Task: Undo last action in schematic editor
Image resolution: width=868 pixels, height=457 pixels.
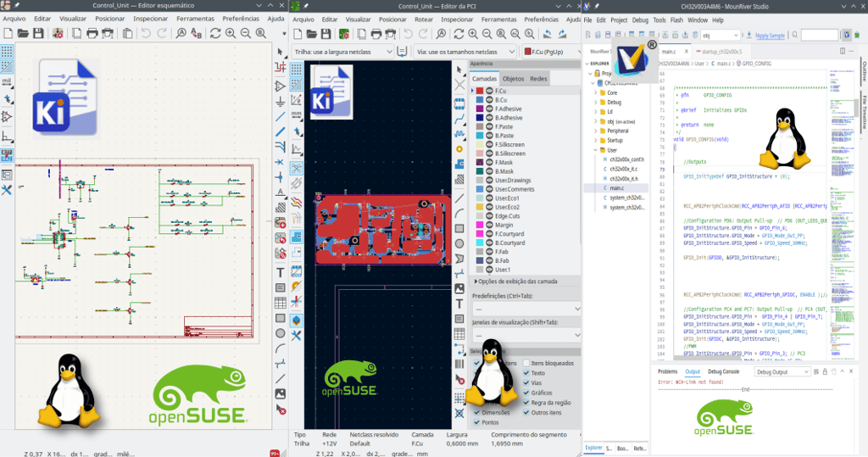Action: pos(146,33)
